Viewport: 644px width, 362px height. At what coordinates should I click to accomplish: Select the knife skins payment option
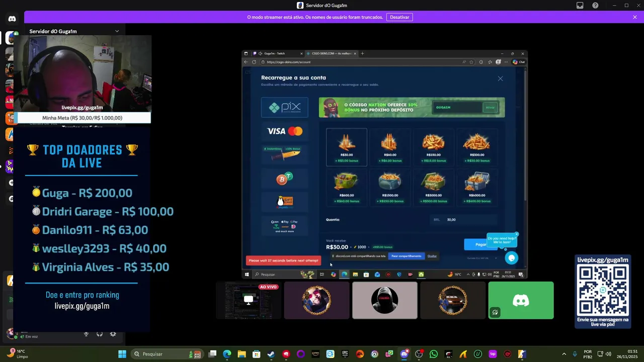(x=285, y=154)
